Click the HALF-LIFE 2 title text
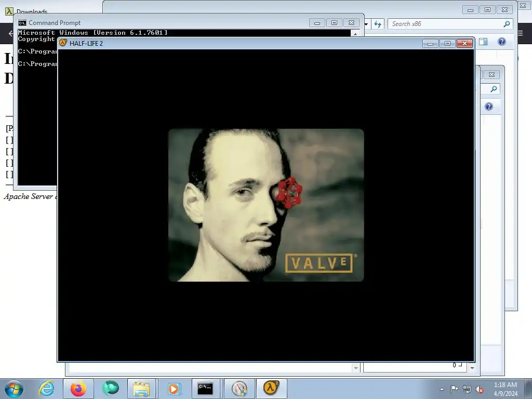The height and width of the screenshot is (399, 532). [86, 44]
